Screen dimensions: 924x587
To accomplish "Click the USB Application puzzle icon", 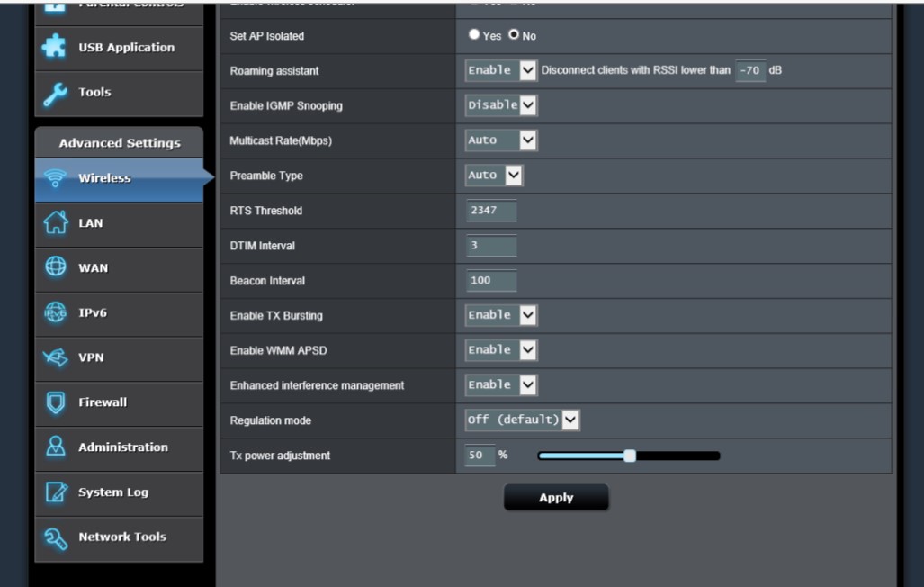I will 56,48.
